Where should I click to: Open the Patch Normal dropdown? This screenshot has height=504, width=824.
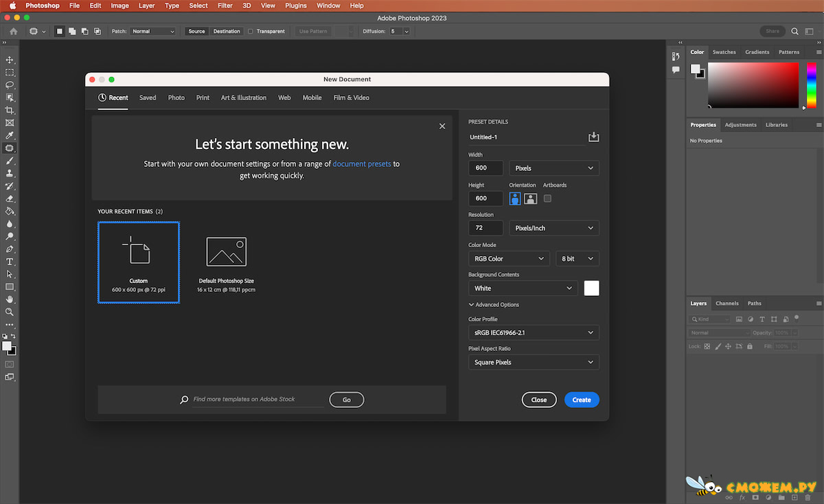coord(153,31)
